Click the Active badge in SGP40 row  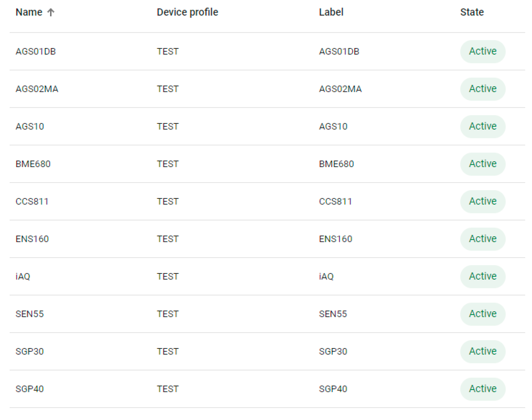coord(482,389)
